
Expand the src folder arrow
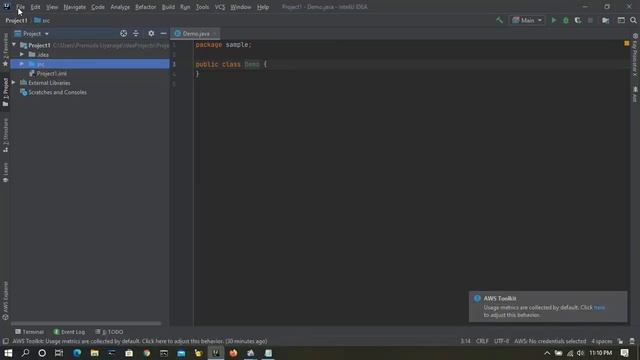click(x=22, y=64)
